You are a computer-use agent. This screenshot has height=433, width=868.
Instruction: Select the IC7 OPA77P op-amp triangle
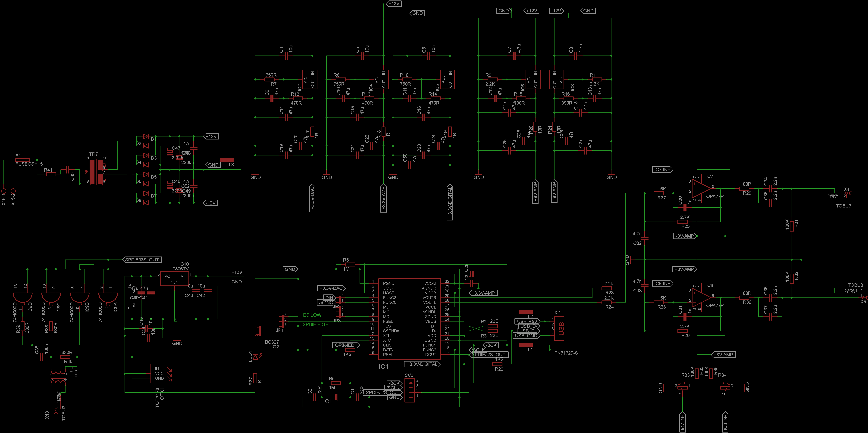[x=702, y=189]
